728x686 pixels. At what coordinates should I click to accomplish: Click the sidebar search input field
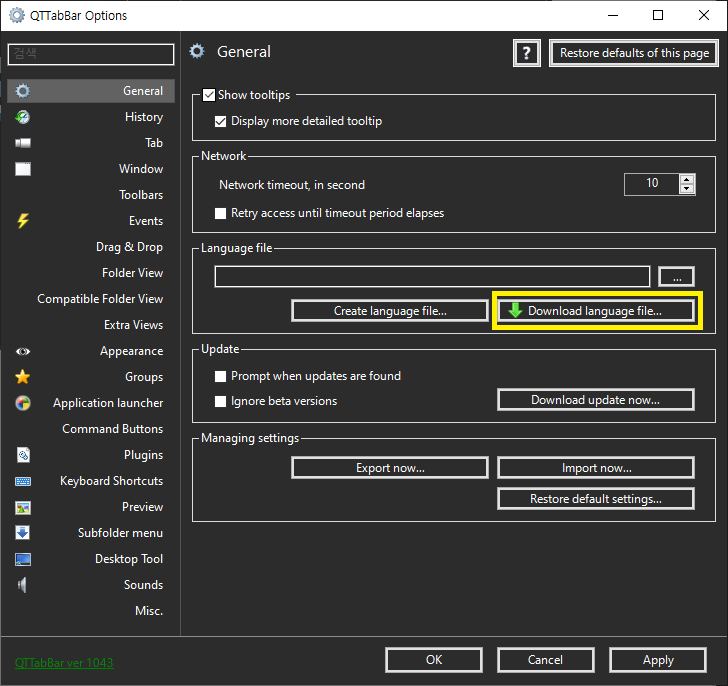point(91,54)
